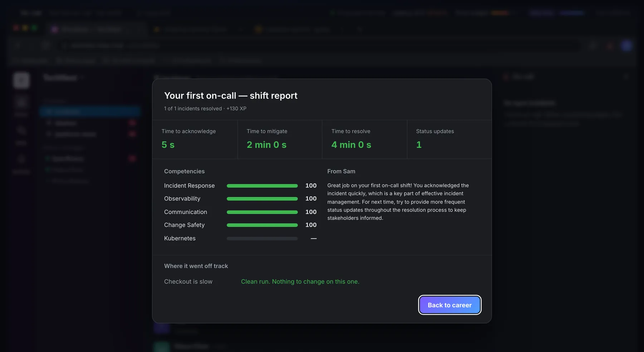The height and width of the screenshot is (352, 644).
Task: Click the '2 min 0 s' mitigate value
Action: [x=267, y=145]
